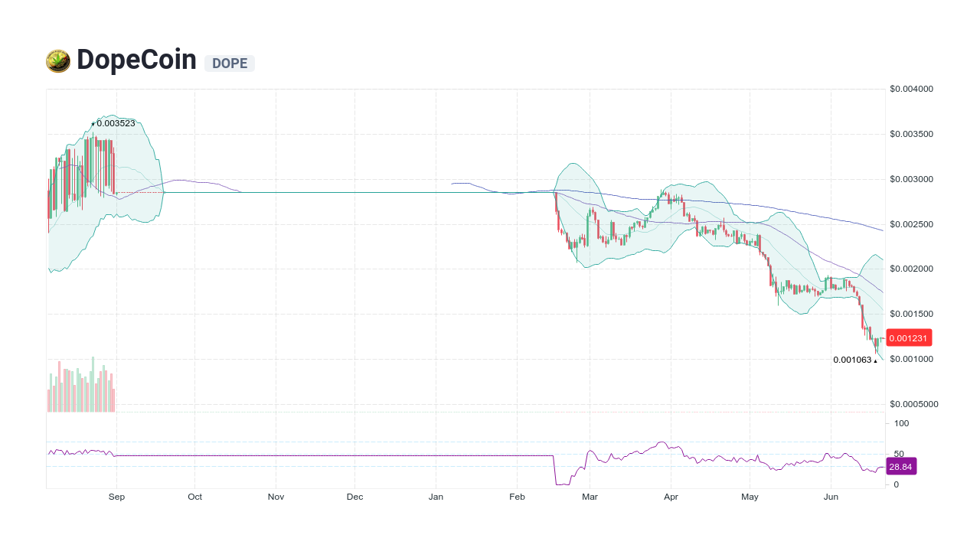Click the DopeCoin title heading
980x551 pixels.
point(137,60)
